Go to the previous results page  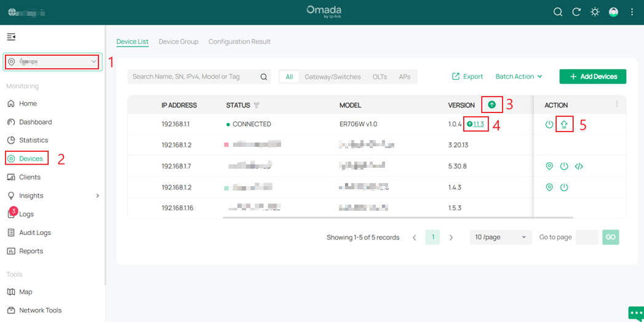pos(415,237)
